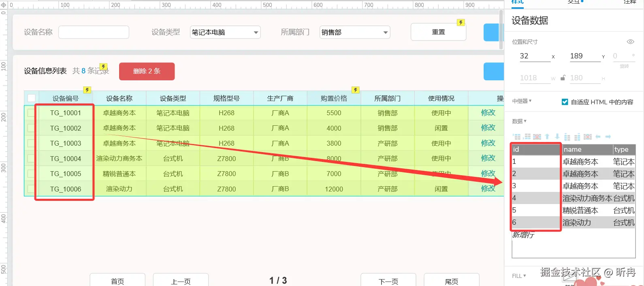The width and height of the screenshot is (644, 286).
Task: Click 修改 link in TG_10006 row
Action: 488,189
